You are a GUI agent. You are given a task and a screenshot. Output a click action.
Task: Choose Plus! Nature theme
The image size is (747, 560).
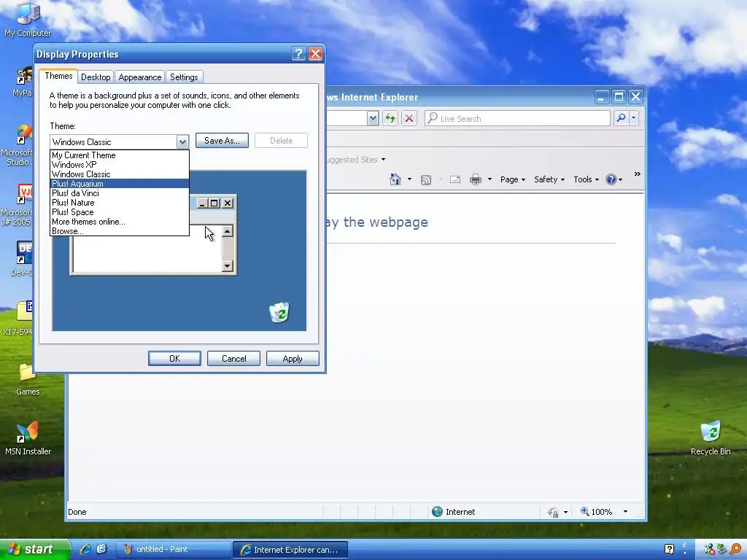120,203
